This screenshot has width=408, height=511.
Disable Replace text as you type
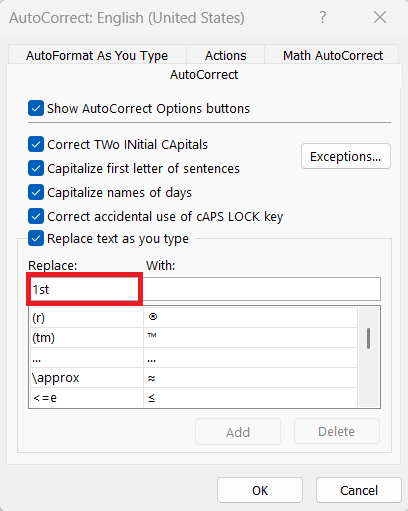pos(36,238)
